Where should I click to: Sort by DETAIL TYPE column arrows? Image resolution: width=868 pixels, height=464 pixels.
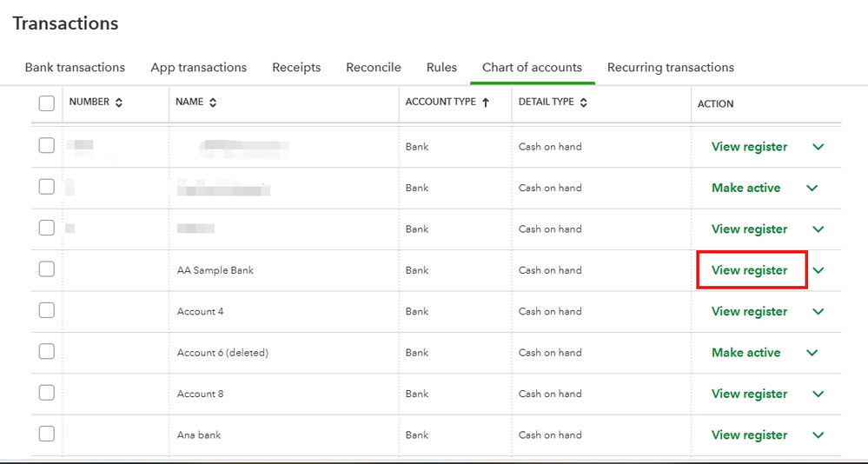pos(584,103)
